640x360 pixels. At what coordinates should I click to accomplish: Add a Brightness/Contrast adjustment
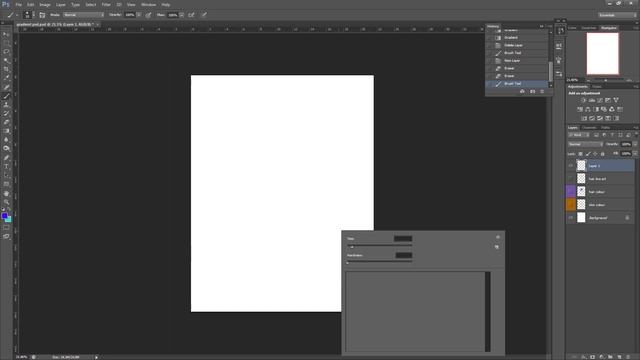pos(583,100)
